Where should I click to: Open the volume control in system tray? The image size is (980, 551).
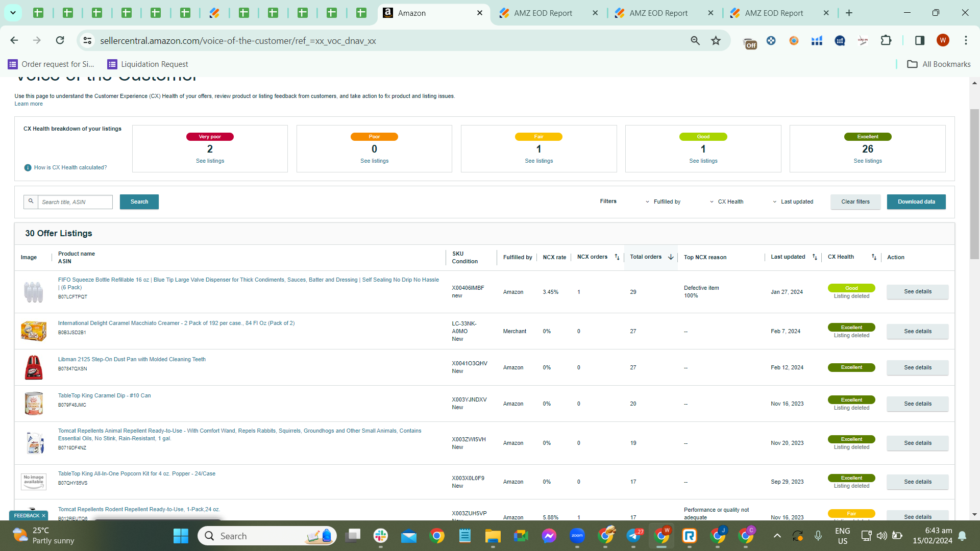pos(881,536)
